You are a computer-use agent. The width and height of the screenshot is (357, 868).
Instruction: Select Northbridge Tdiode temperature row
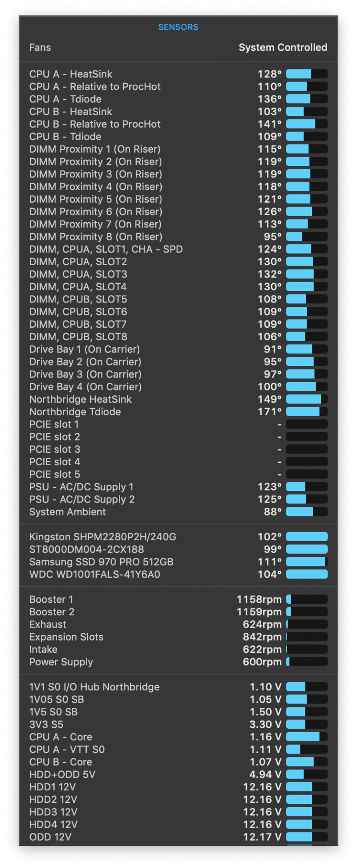[x=178, y=412]
